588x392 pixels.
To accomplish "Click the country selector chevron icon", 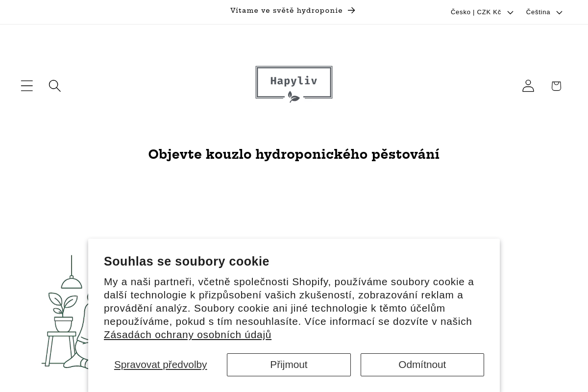I will [x=510, y=12].
